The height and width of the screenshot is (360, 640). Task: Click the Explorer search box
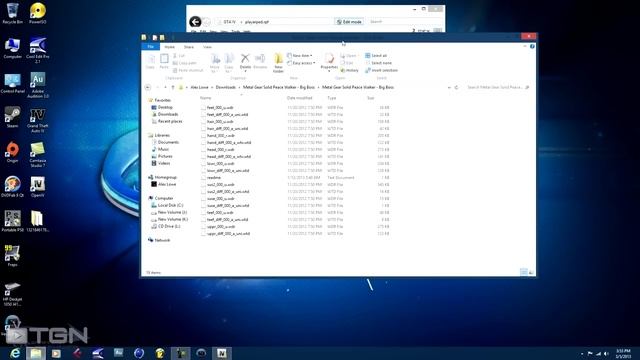point(498,87)
